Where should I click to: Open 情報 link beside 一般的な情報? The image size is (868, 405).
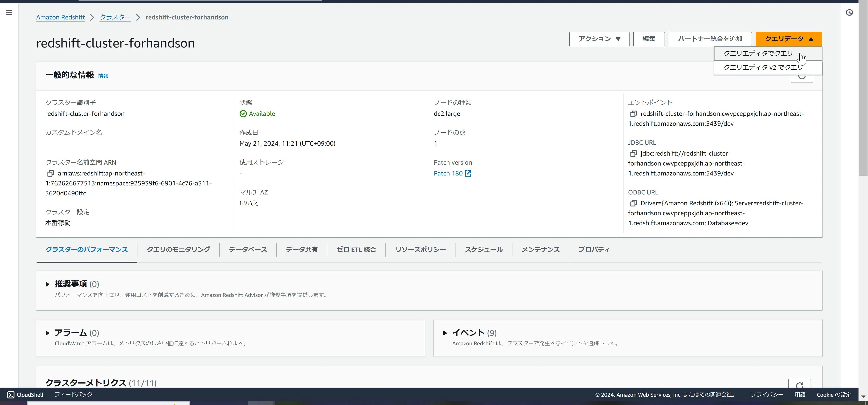(x=103, y=76)
